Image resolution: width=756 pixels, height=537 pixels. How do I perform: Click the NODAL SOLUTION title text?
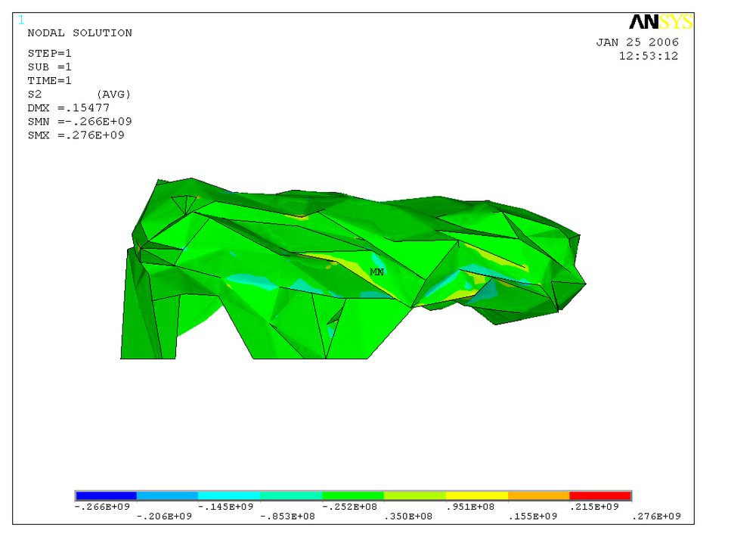pyautogui.click(x=79, y=33)
